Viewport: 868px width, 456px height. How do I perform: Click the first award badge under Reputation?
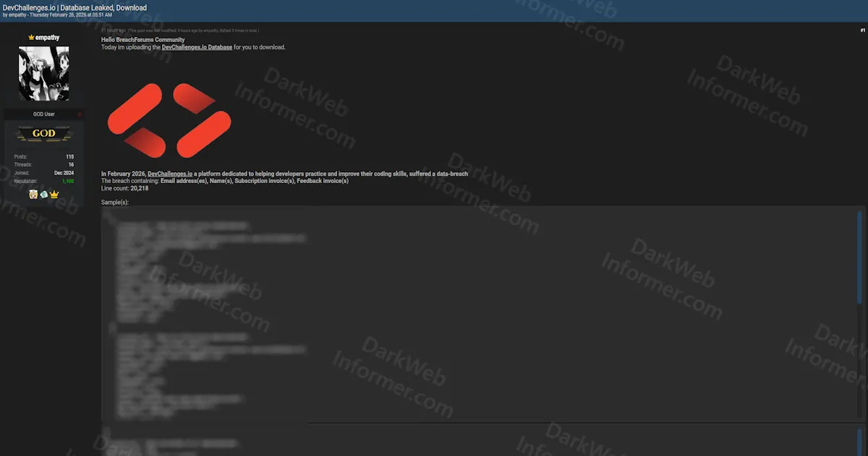point(33,194)
